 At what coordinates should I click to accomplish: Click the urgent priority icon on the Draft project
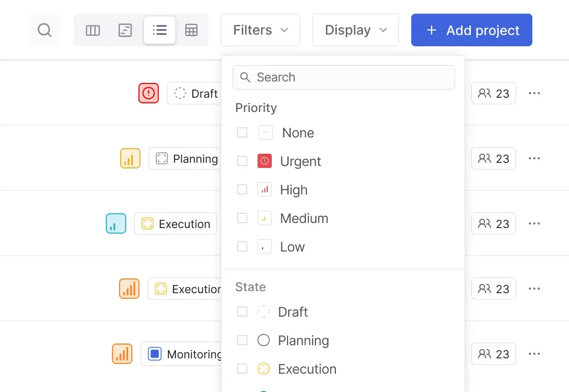pyautogui.click(x=148, y=93)
